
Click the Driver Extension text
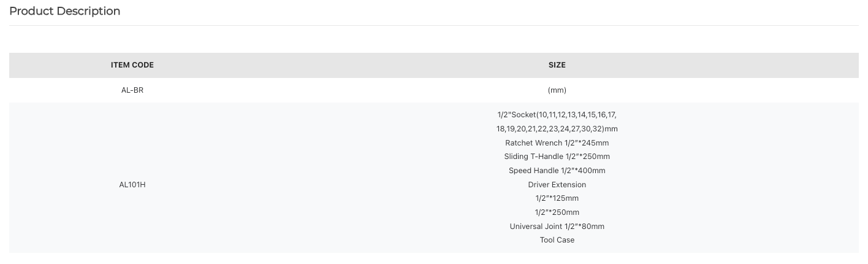pos(557,185)
